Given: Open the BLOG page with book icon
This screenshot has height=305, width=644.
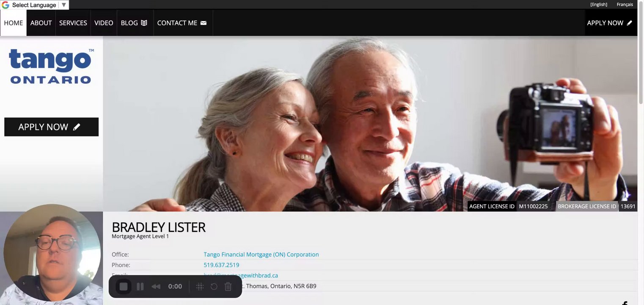Looking at the screenshot, I should coord(134,23).
